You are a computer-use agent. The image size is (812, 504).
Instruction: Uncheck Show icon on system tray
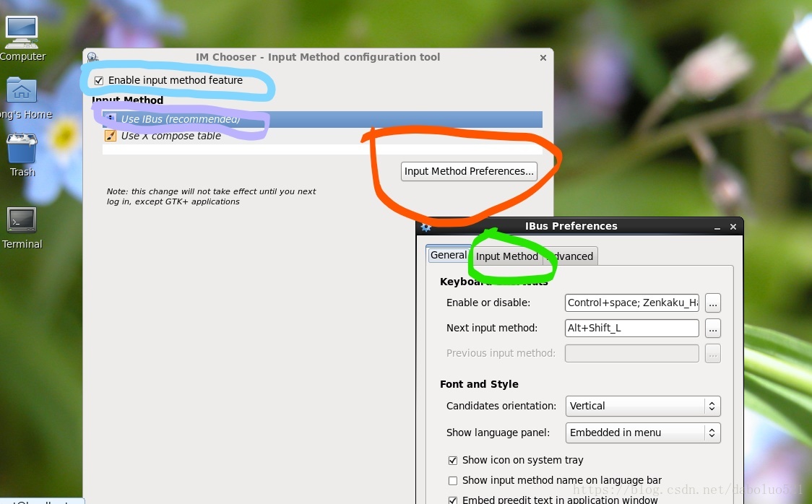(x=453, y=460)
